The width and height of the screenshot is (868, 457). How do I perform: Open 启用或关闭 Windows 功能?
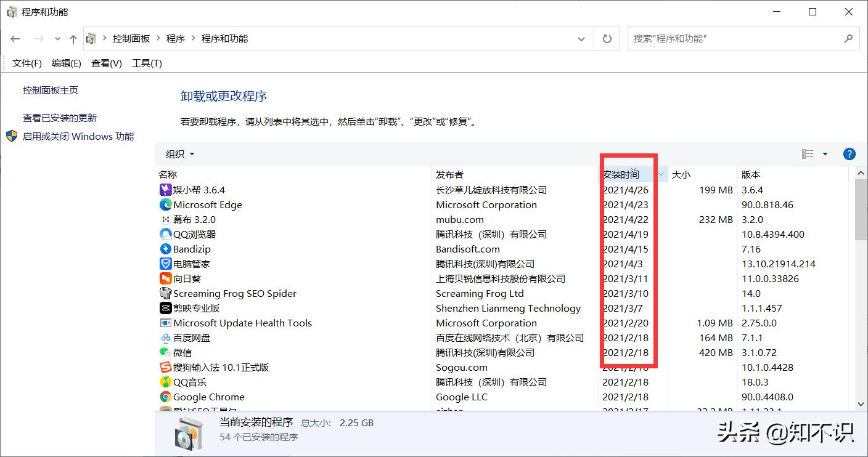[x=80, y=136]
